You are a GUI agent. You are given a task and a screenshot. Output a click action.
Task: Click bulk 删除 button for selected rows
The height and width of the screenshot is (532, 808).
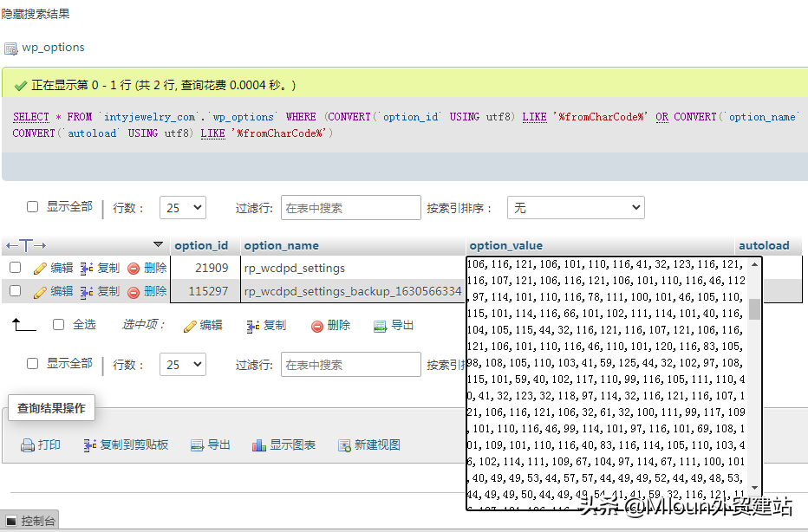pyautogui.click(x=339, y=325)
